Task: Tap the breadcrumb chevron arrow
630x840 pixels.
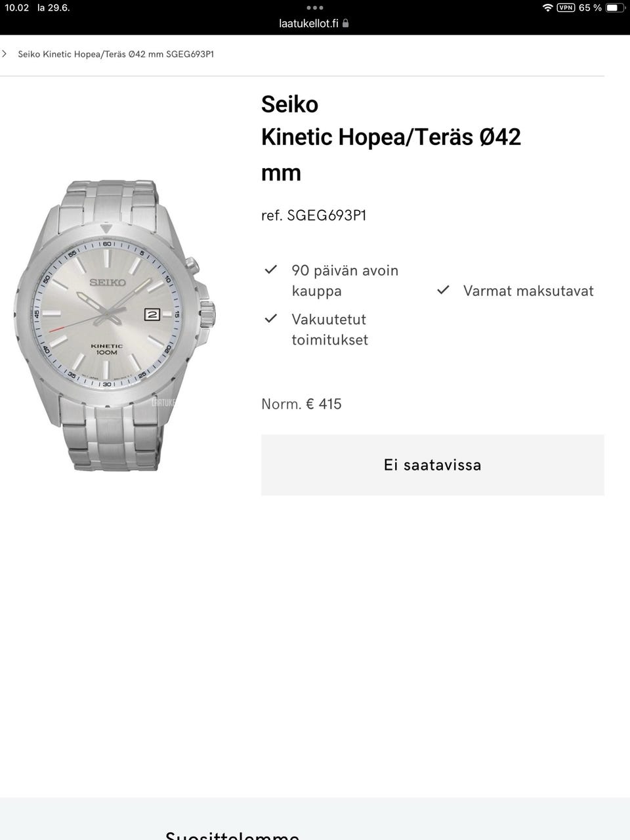Action: [5, 54]
